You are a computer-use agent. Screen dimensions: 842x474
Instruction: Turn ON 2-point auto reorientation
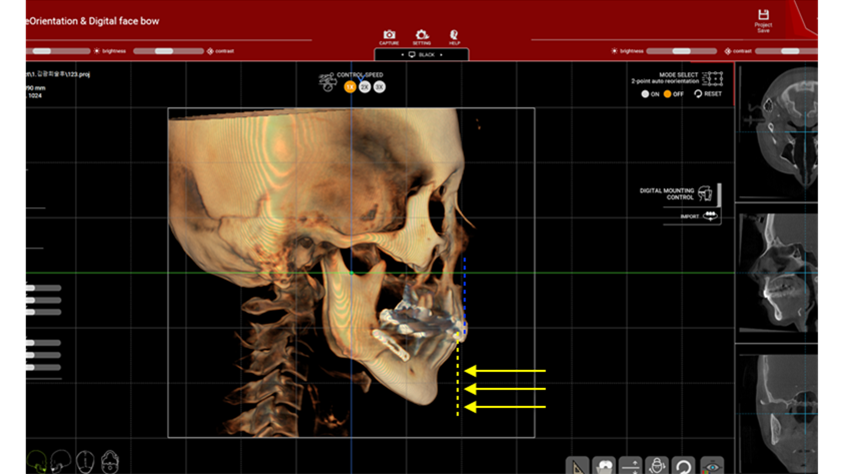point(645,94)
